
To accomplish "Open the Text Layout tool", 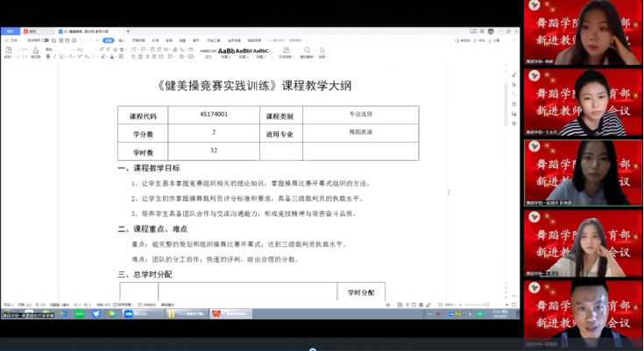I will [285, 51].
